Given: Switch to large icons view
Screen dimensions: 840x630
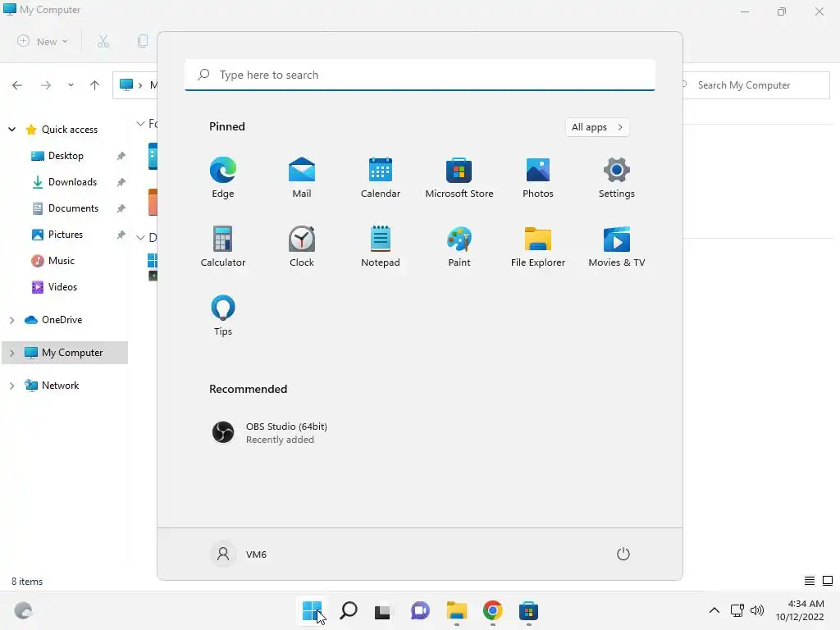Looking at the screenshot, I should click(828, 581).
